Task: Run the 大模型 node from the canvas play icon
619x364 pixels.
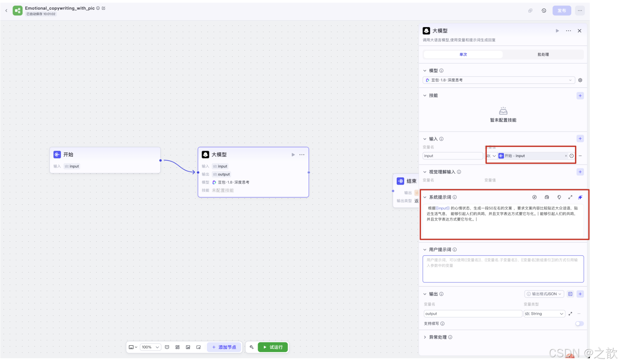Action: pyautogui.click(x=293, y=155)
